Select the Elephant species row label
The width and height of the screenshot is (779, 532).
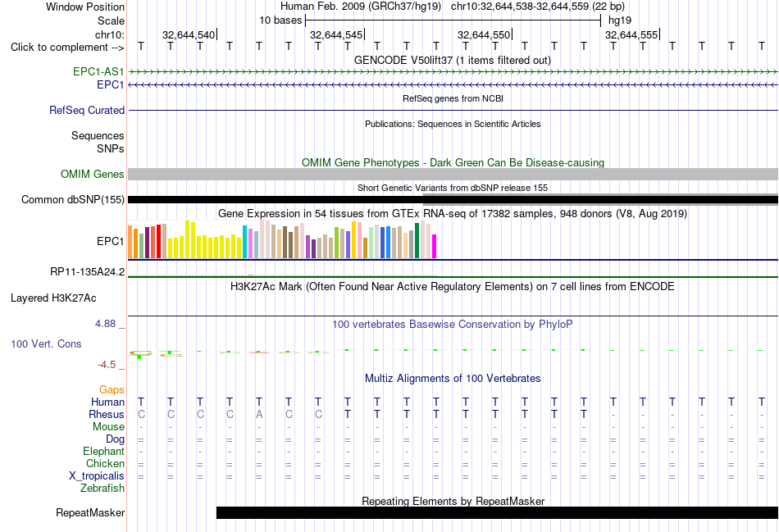click(103, 451)
